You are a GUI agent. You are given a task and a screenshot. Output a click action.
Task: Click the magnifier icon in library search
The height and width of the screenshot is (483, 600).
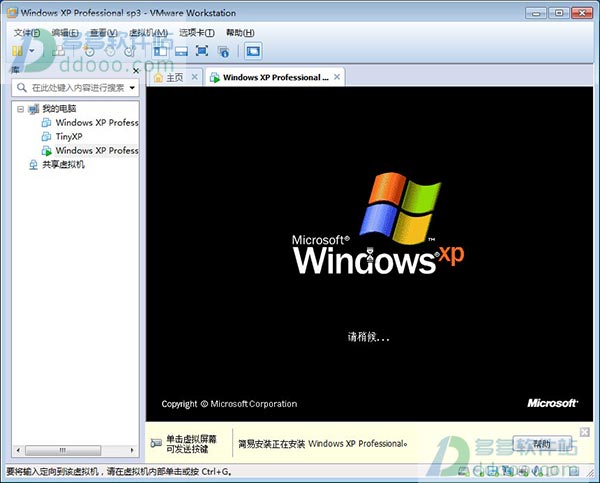tap(22, 88)
